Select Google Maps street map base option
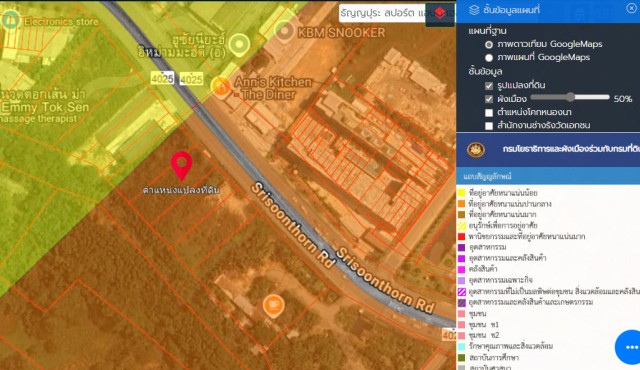The width and height of the screenshot is (640, 370). click(x=489, y=58)
